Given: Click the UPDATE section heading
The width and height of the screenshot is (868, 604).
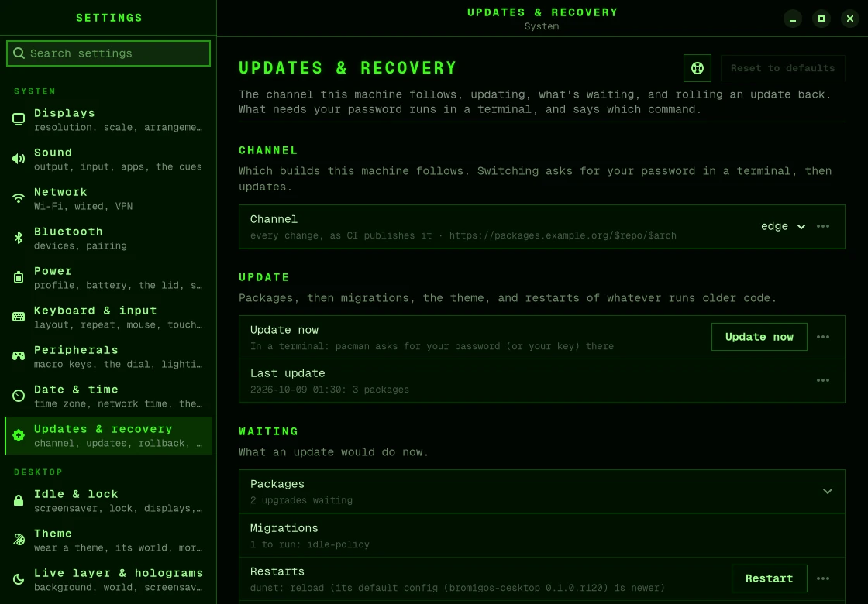Looking at the screenshot, I should [x=264, y=278].
